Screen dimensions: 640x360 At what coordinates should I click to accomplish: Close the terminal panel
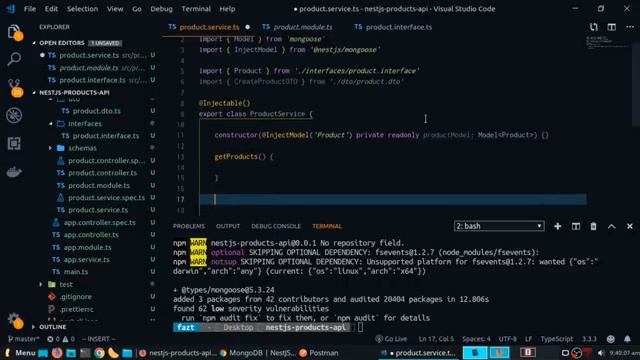(630, 226)
